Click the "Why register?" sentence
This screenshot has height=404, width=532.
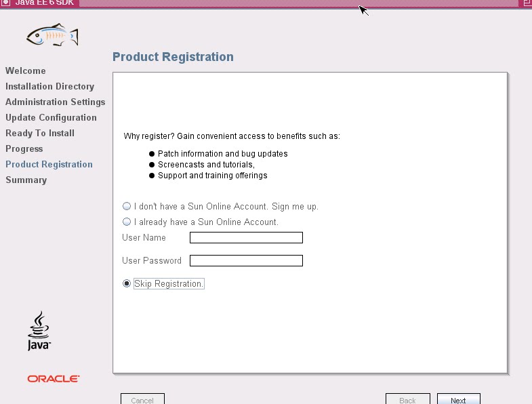tap(232, 136)
